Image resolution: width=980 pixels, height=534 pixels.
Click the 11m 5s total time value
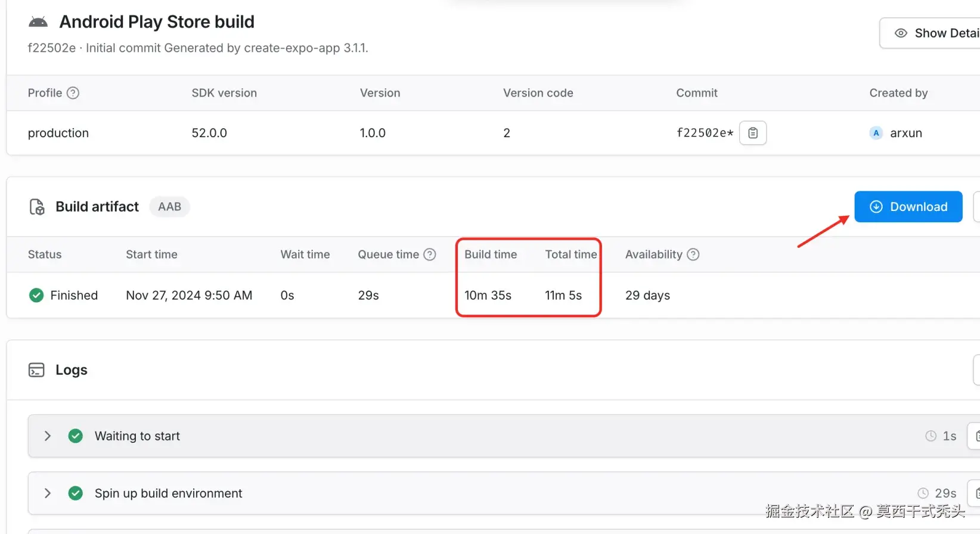(563, 296)
